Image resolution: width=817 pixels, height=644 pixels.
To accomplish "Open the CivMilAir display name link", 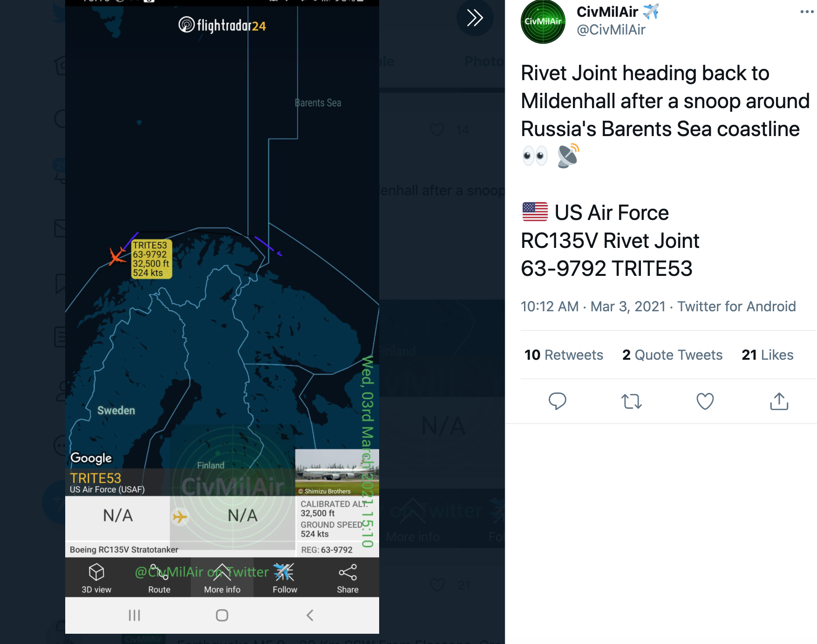I will [x=618, y=12].
